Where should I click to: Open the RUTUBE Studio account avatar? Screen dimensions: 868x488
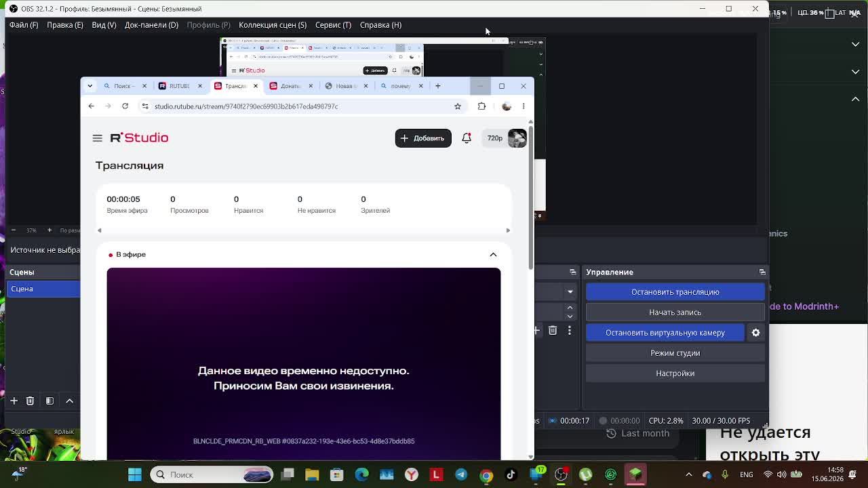pos(517,138)
